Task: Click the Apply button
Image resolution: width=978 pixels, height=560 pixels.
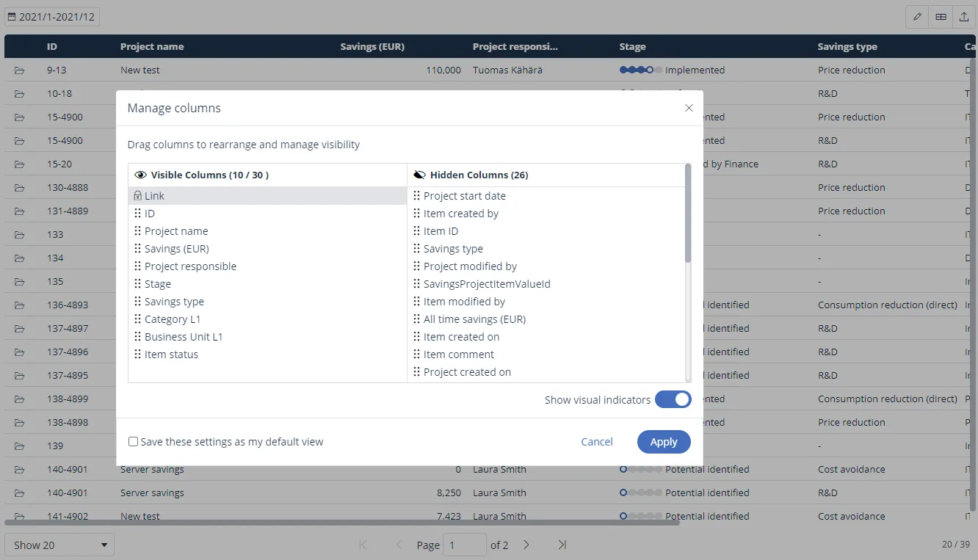Action: (664, 442)
